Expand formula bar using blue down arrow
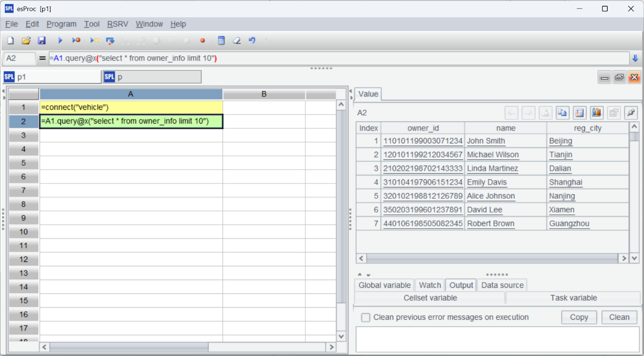Image resolution: width=644 pixels, height=356 pixels. (635, 59)
